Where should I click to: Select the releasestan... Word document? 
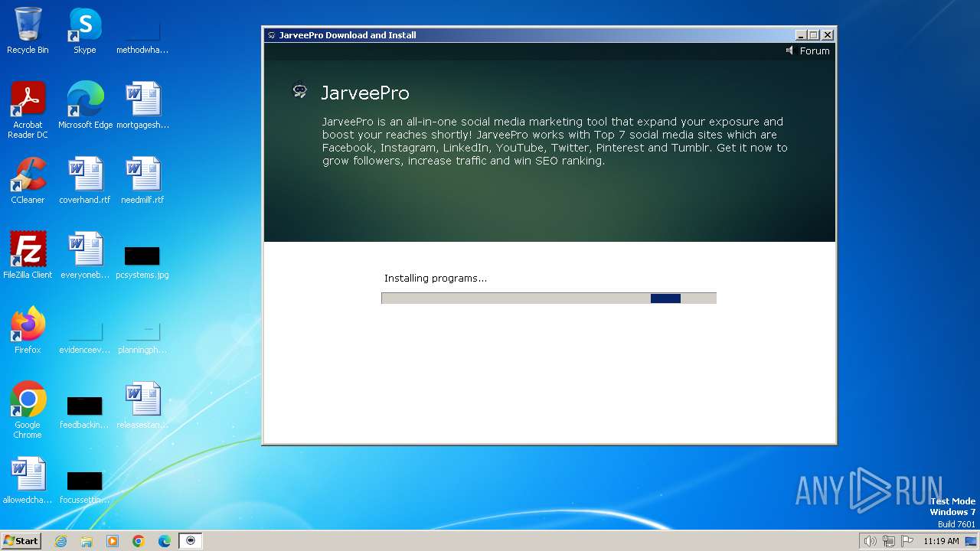(x=142, y=406)
